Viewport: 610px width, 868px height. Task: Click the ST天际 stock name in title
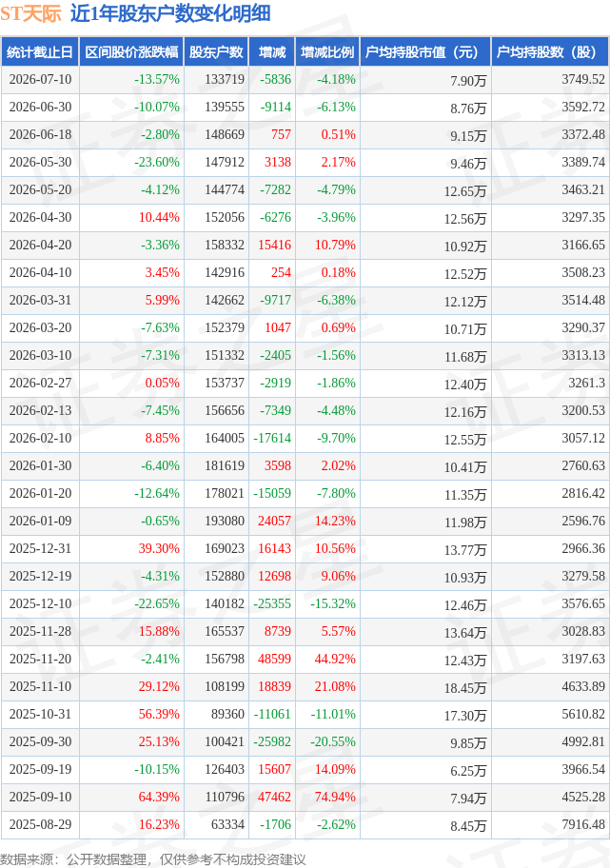(x=30, y=14)
